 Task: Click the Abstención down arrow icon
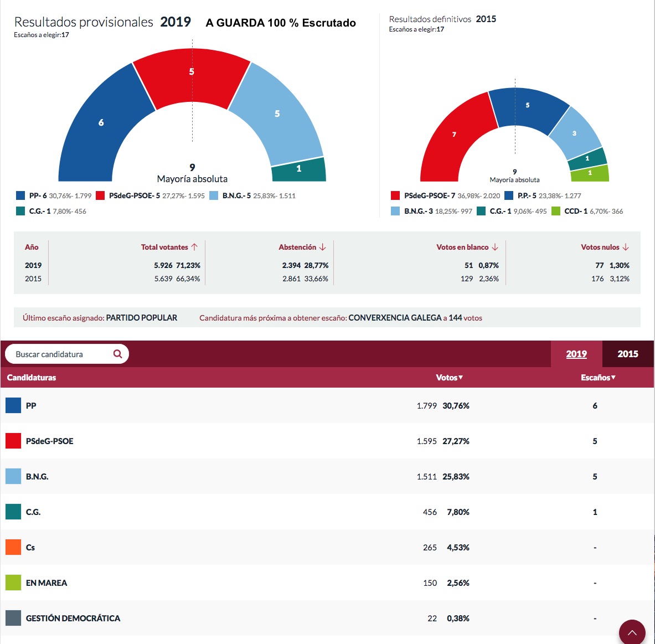tap(323, 247)
